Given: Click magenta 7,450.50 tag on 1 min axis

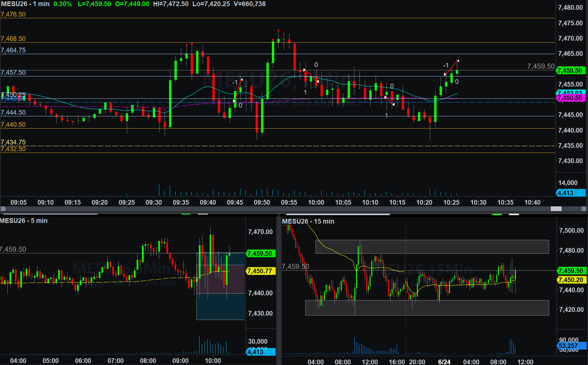Looking at the screenshot, I should [x=571, y=98].
